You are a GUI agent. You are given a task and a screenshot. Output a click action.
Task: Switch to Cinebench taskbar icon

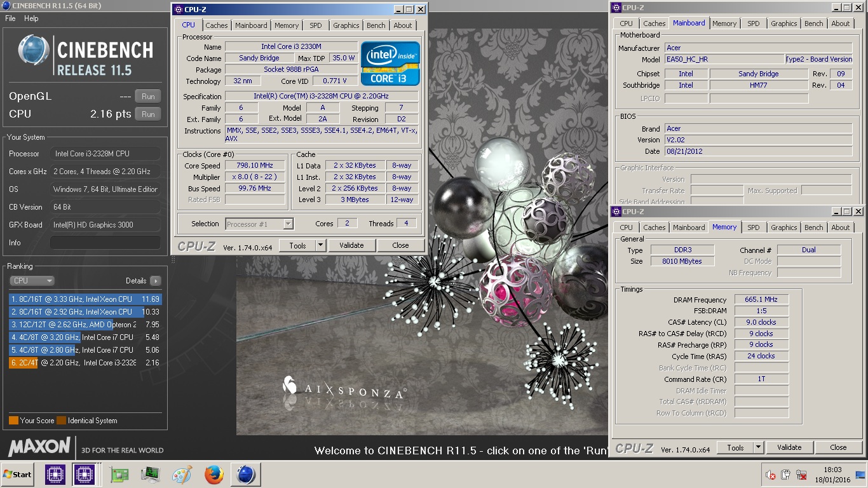pos(246,475)
